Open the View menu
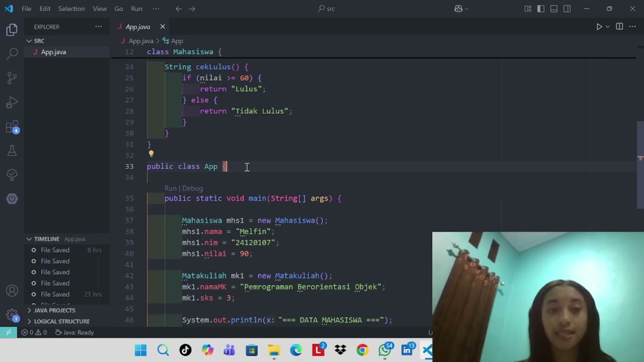The height and width of the screenshot is (362, 644). (100, 9)
